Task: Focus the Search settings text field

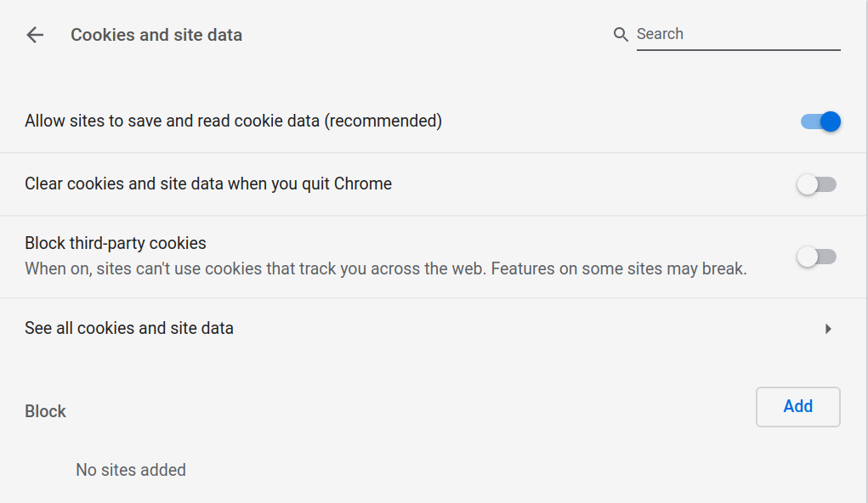Action: 738,35
